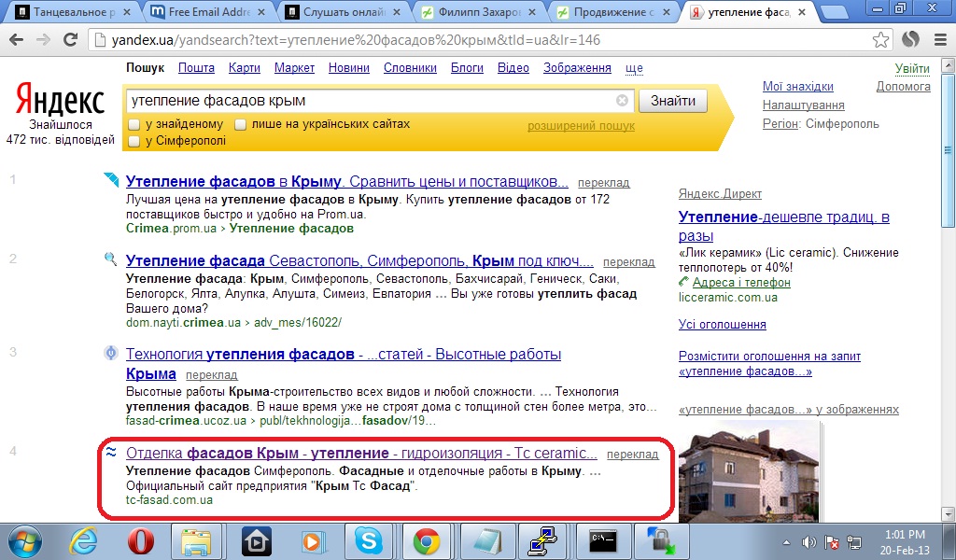Switch to 'Слушать онлайн' tab
The image size is (956, 560).
coord(344,12)
